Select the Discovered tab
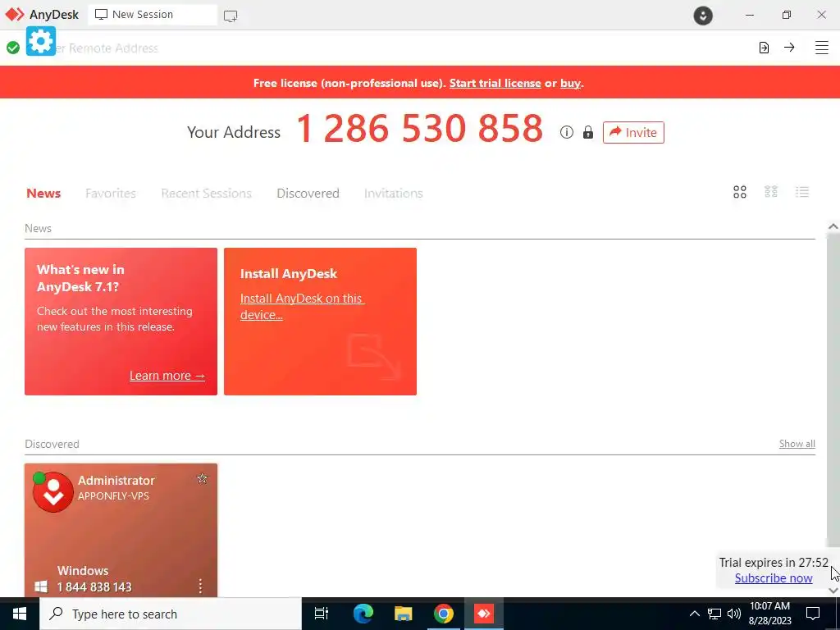This screenshot has width=840, height=630. pos(308,193)
